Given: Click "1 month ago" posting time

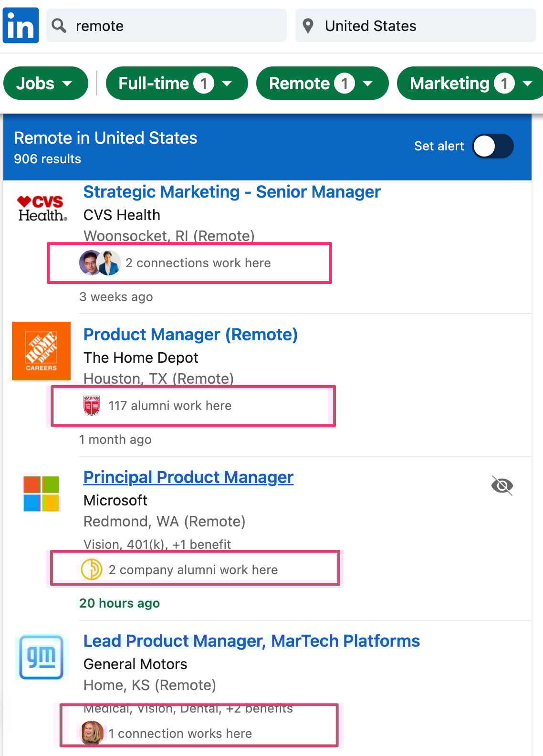Looking at the screenshot, I should pyautogui.click(x=115, y=440).
